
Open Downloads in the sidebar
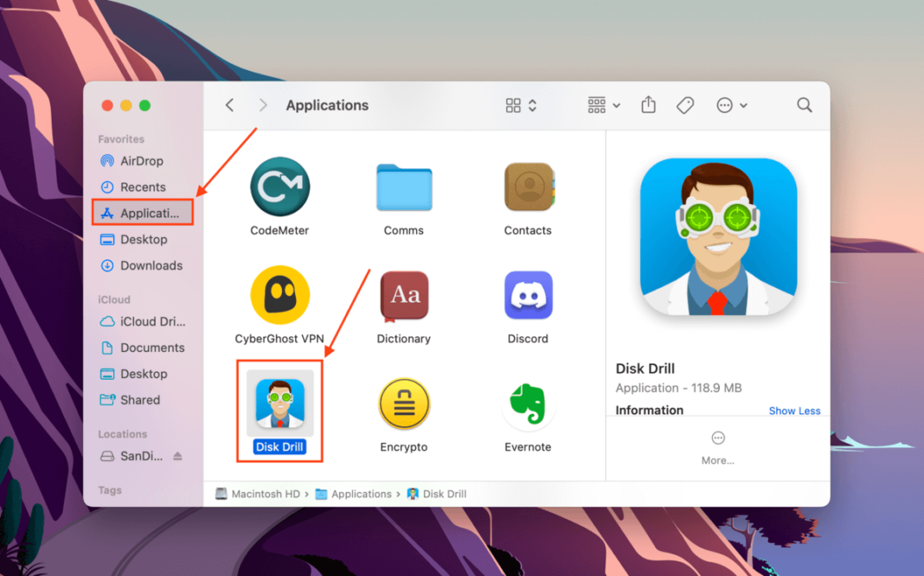[142, 266]
